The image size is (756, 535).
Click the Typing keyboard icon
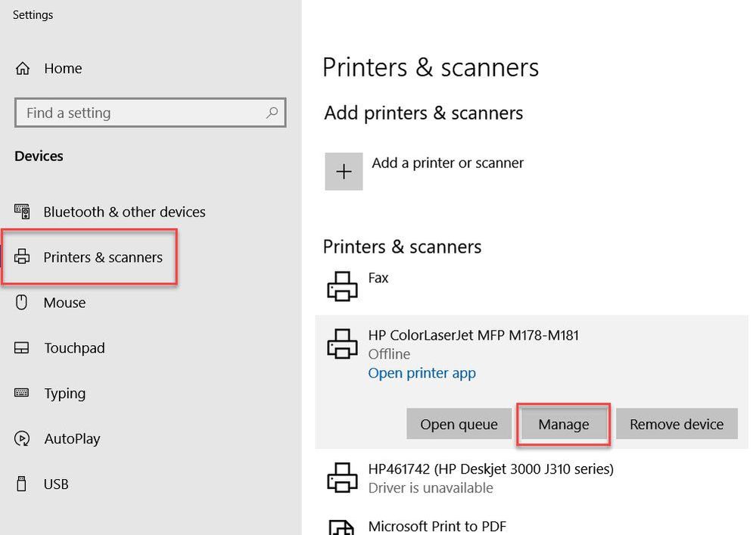tap(22, 393)
